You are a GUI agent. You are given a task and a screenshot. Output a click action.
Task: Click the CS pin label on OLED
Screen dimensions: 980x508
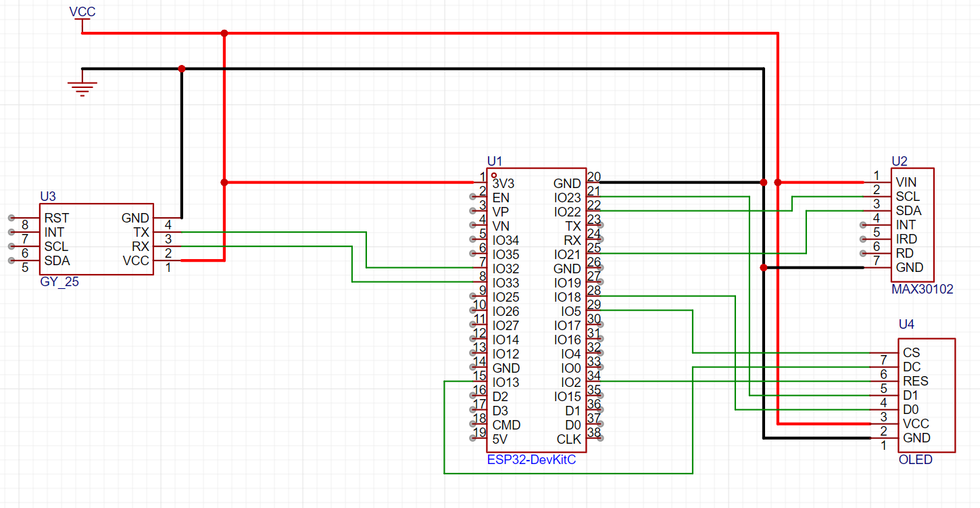pos(912,352)
